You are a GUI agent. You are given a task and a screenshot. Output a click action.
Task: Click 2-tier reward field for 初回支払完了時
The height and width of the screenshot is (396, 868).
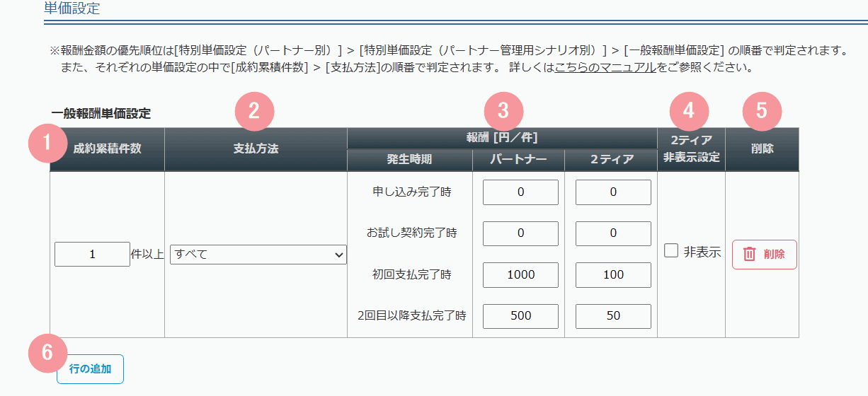point(613,275)
